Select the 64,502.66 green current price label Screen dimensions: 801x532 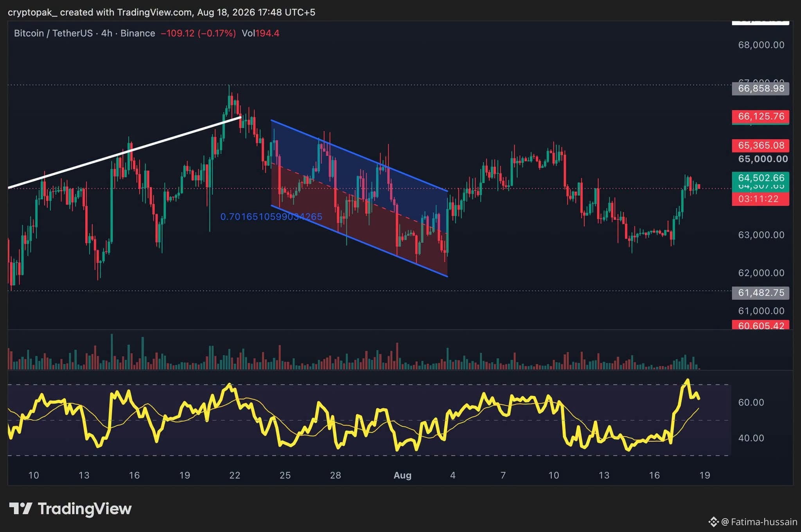coord(761,178)
